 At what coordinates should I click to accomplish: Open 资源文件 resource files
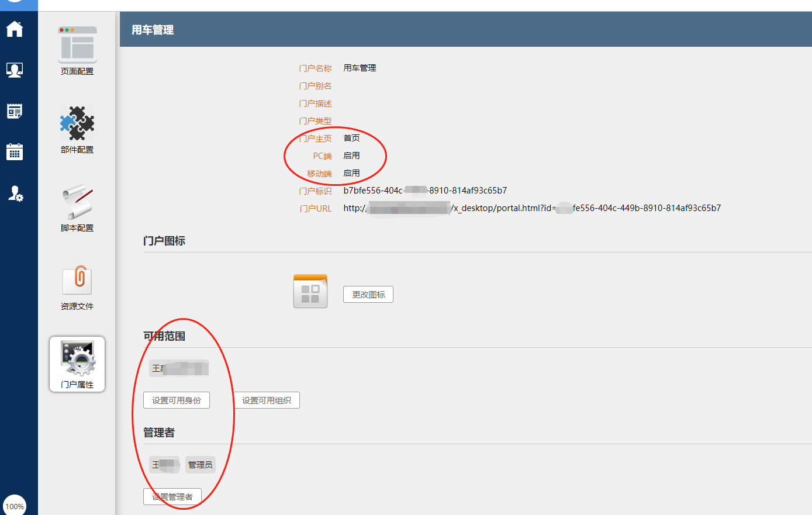coord(77,287)
